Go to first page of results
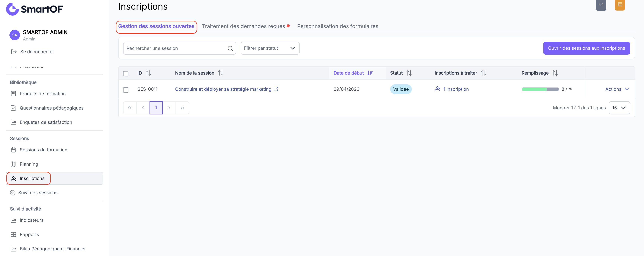644x256 pixels. click(130, 108)
